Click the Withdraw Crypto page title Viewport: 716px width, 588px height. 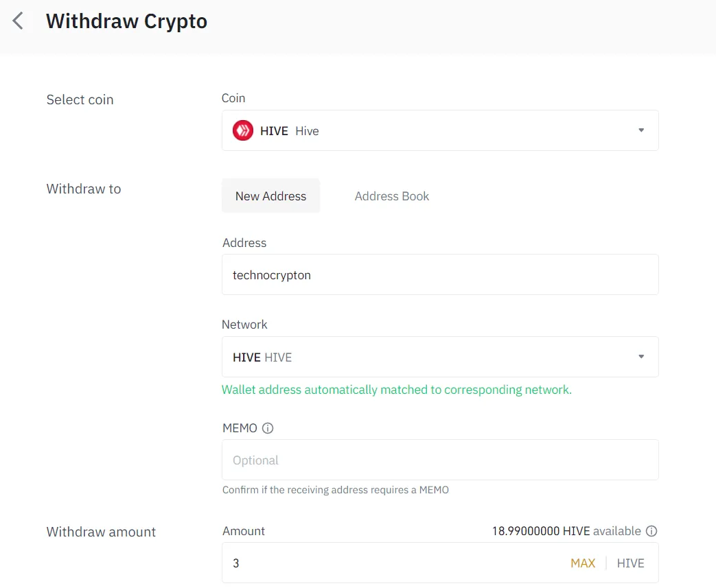126,21
